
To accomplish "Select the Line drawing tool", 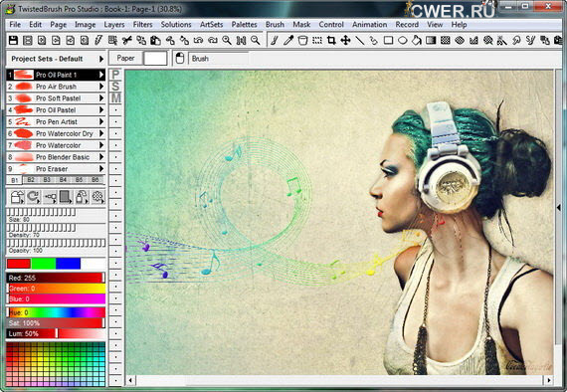I will 360,40.
